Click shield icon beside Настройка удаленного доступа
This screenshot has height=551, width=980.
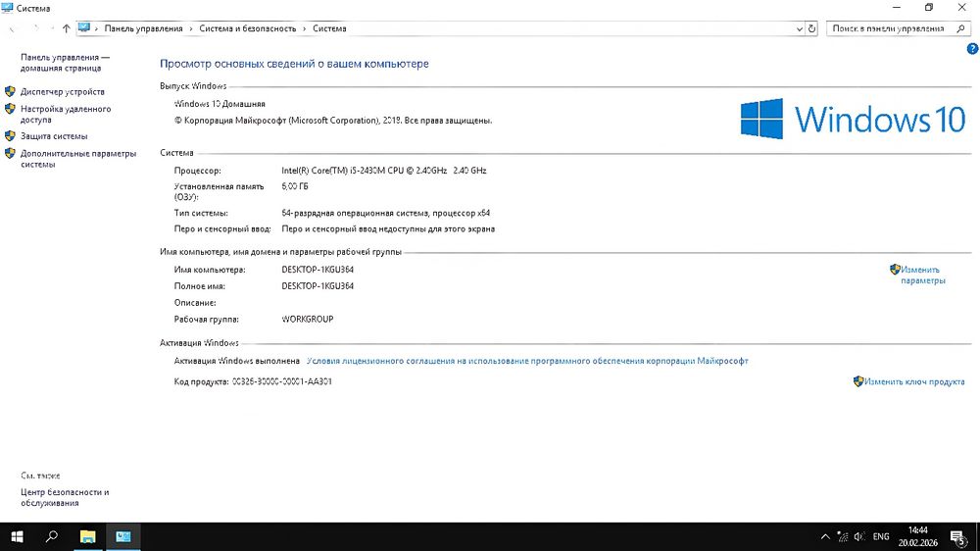10,108
